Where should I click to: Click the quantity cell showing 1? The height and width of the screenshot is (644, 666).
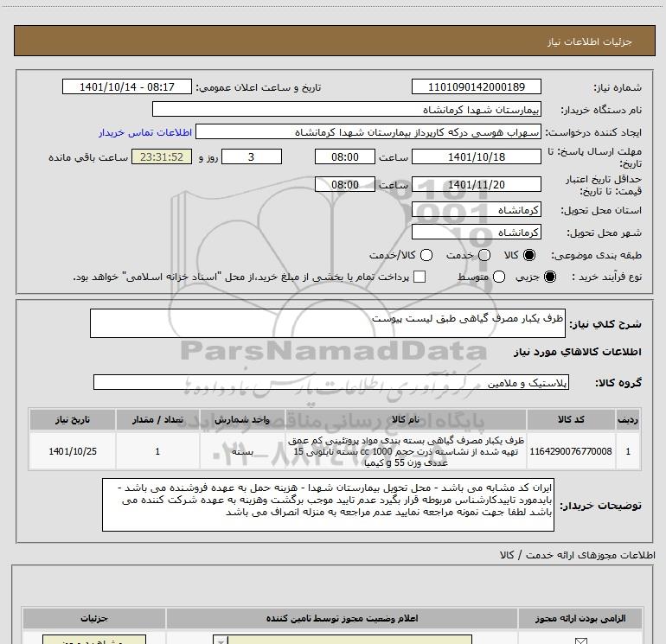coord(157,451)
